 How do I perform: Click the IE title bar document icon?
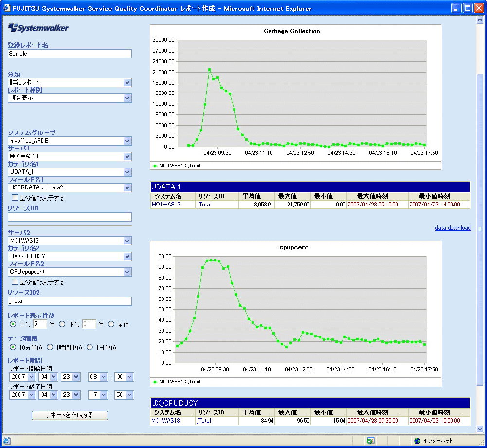[6, 8]
